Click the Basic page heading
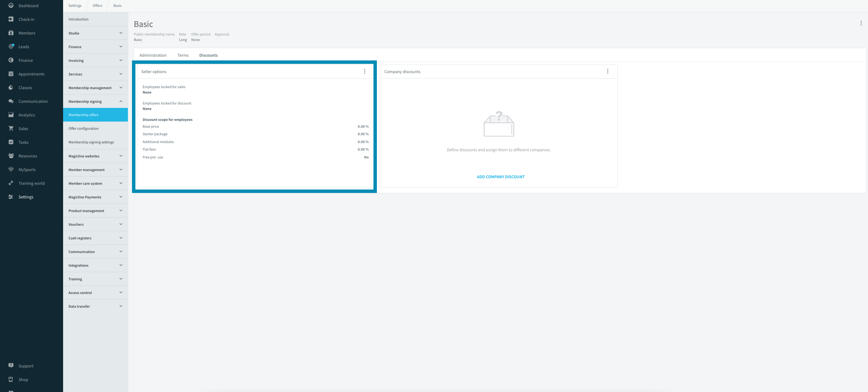Viewport: 868px width, 392px height. 143,24
